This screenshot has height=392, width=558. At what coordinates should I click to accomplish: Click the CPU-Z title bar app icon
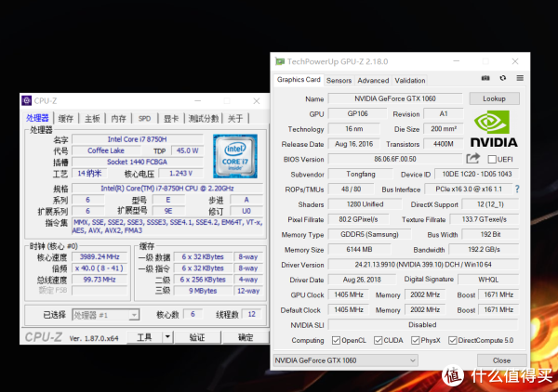tap(27, 101)
